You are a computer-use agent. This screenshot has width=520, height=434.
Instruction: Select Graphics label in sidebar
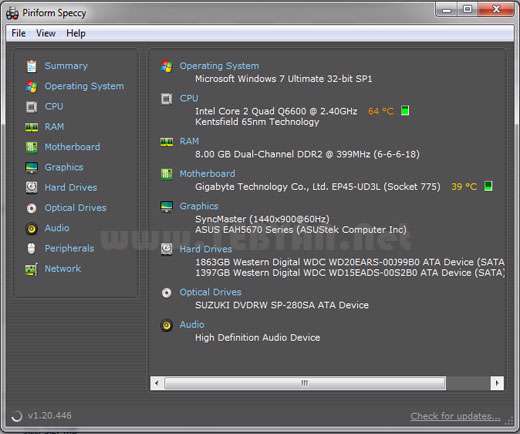(x=64, y=167)
